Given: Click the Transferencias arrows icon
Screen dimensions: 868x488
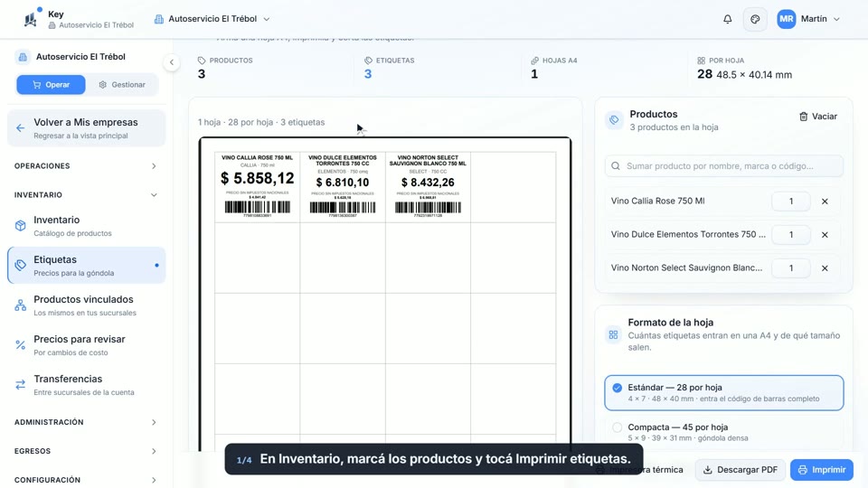Looking at the screenshot, I should click(x=21, y=385).
